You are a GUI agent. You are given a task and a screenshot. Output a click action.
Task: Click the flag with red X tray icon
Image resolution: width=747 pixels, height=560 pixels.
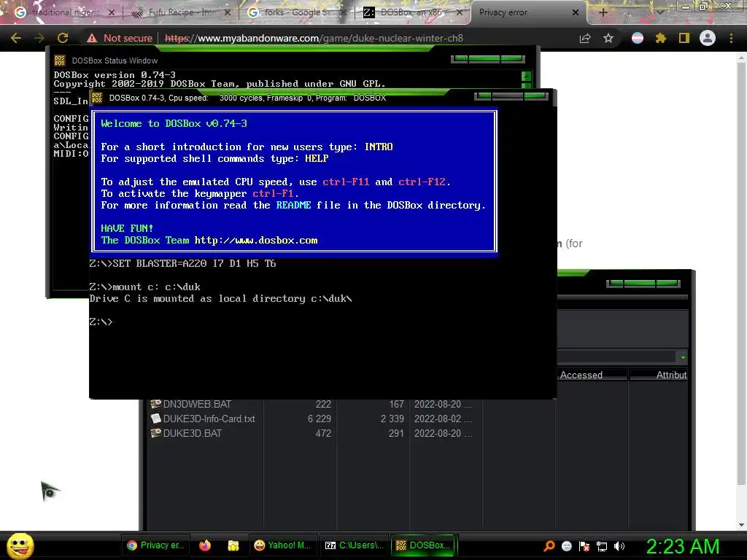point(584,546)
